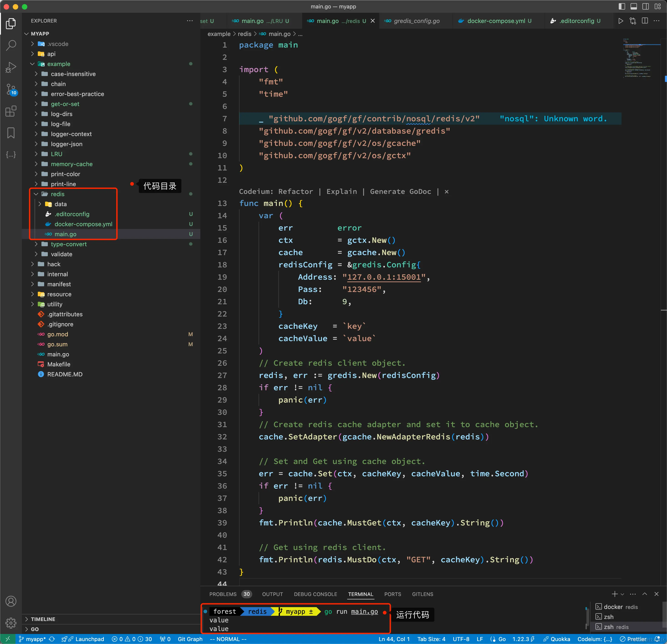Open docker-compose.yml in the explorer tree
Screen dimensions: 667x644
pyautogui.click(x=83, y=224)
